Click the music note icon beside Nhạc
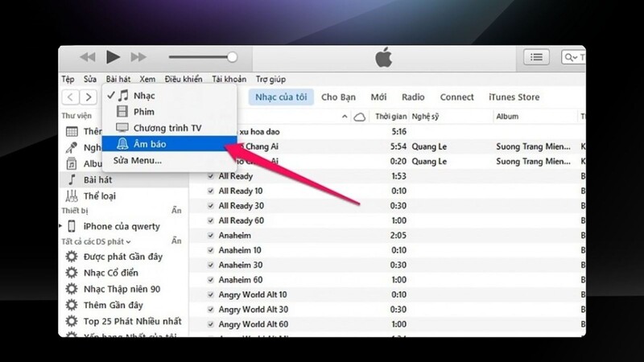The height and width of the screenshot is (362, 644). coord(123,95)
